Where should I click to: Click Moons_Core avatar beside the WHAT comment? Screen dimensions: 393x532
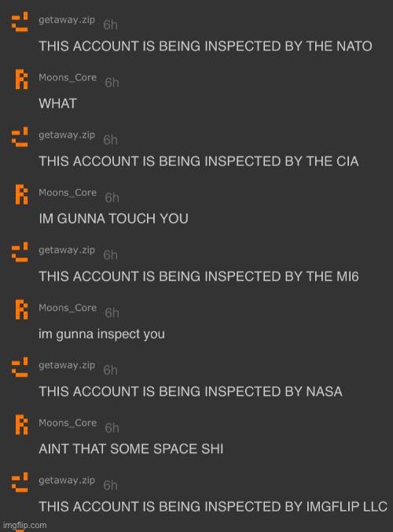point(22,79)
